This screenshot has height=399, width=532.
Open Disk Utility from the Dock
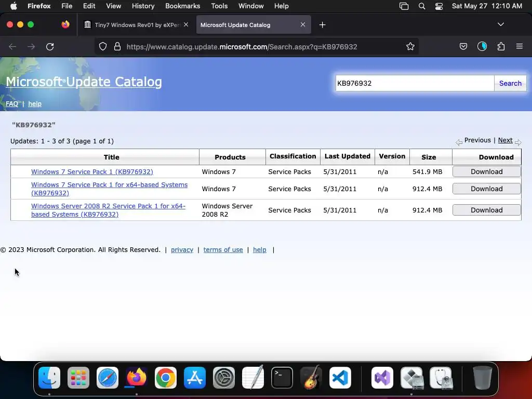441,378
